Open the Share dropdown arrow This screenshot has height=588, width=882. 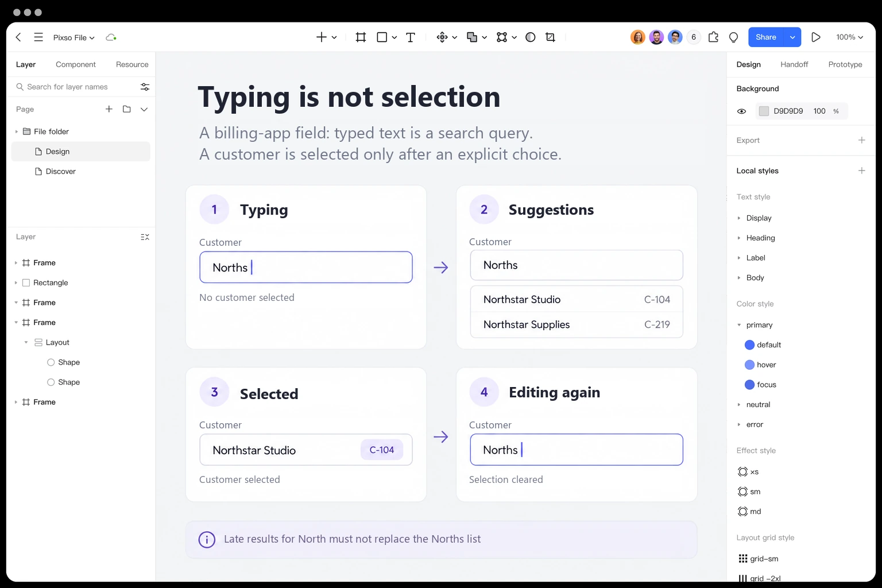tap(792, 37)
